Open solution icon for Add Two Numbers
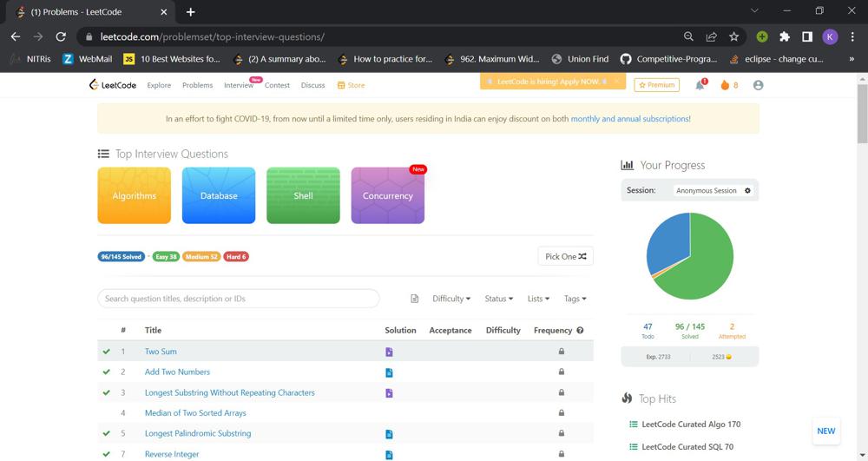The width and height of the screenshot is (868, 461). click(389, 372)
